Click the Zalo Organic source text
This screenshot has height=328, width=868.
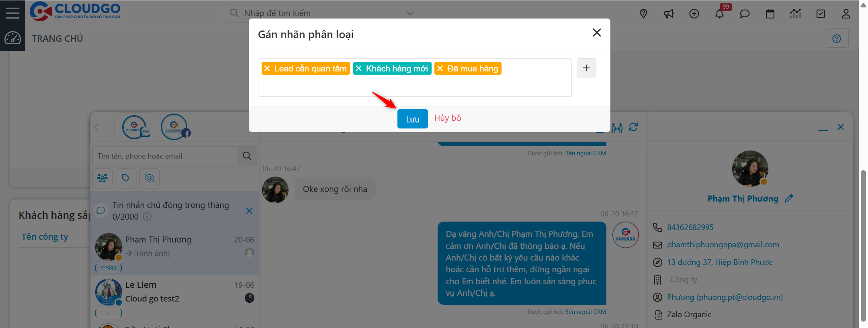689,314
